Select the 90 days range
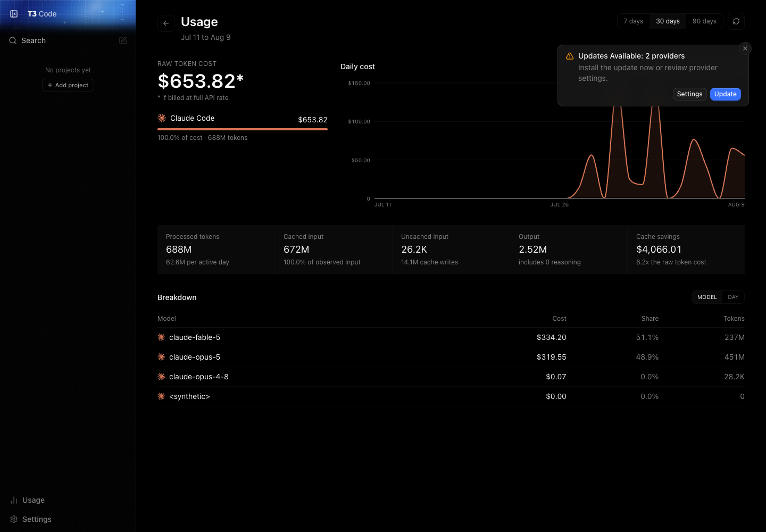 pos(704,21)
